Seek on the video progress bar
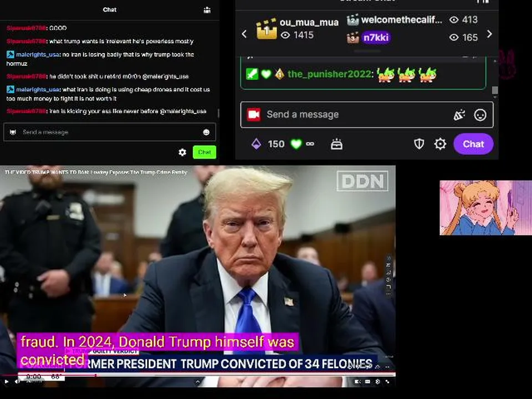The image size is (532, 399). pos(197,375)
